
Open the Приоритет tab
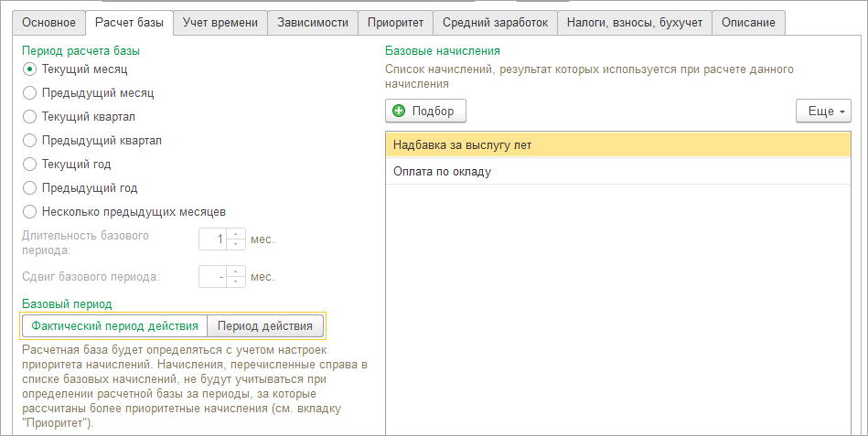394,22
